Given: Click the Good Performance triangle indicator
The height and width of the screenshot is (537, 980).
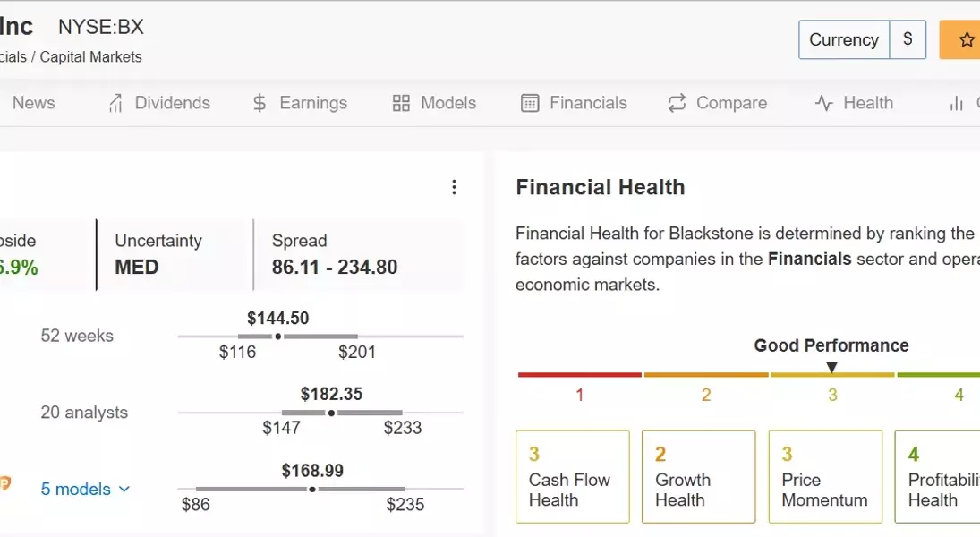Looking at the screenshot, I should 831,367.
